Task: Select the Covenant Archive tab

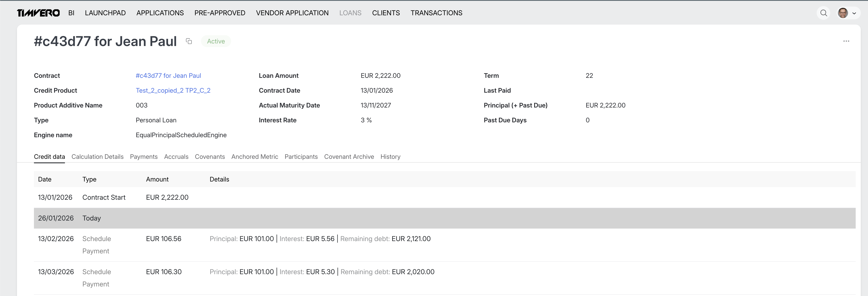Action: point(349,156)
